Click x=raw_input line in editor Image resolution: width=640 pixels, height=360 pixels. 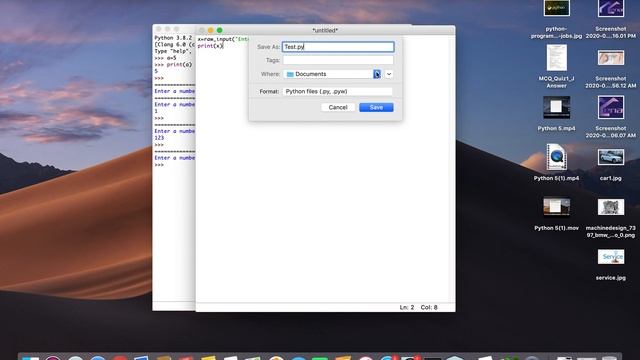click(x=223, y=39)
